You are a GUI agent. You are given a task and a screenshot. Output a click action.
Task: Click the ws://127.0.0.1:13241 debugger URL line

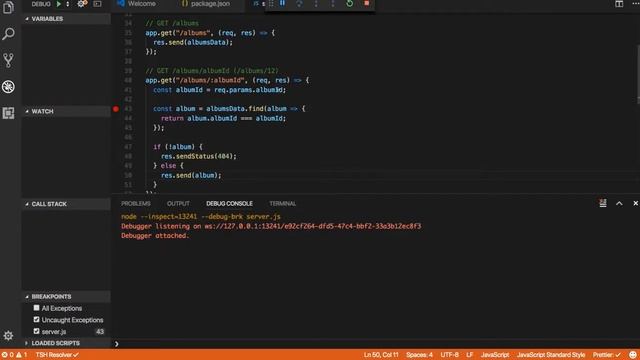pyautogui.click(x=271, y=226)
